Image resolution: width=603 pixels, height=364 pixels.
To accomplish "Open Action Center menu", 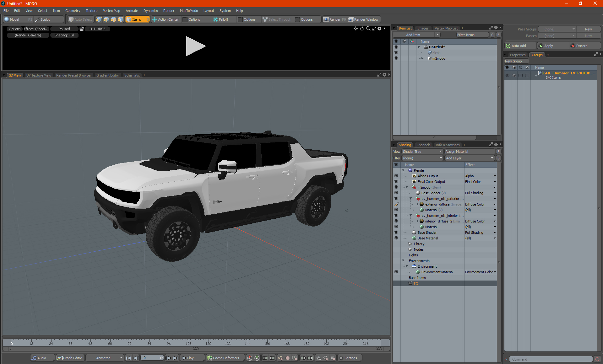I will click(x=166, y=19).
